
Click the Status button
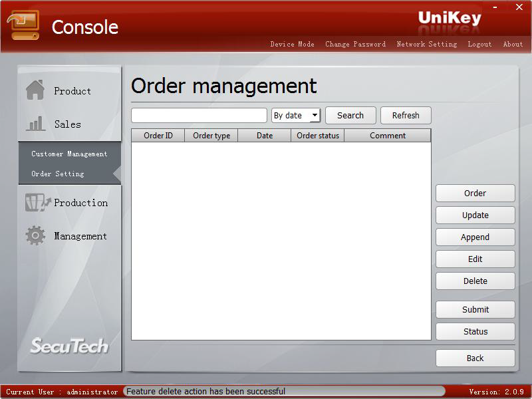(475, 331)
